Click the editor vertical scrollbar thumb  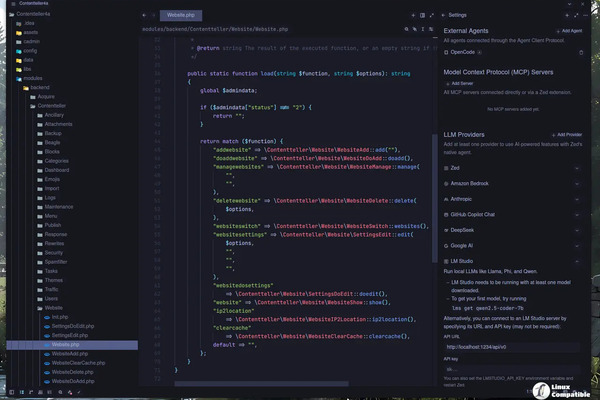pyautogui.click(x=434, y=198)
